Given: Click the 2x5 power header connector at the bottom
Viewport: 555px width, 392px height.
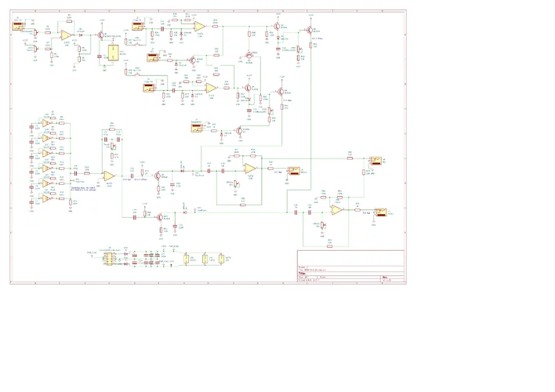Looking at the screenshot, I should point(110,258).
